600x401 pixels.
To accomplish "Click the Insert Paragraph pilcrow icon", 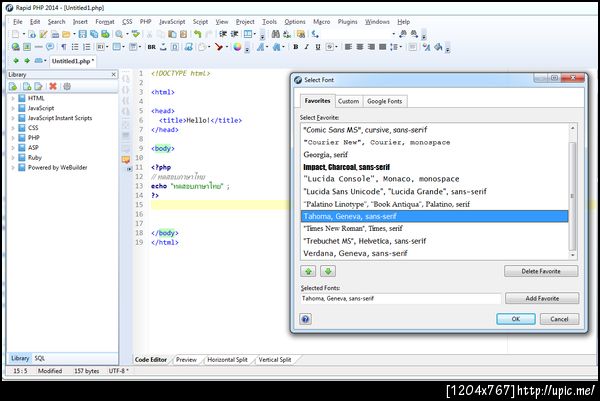I will point(64,47).
